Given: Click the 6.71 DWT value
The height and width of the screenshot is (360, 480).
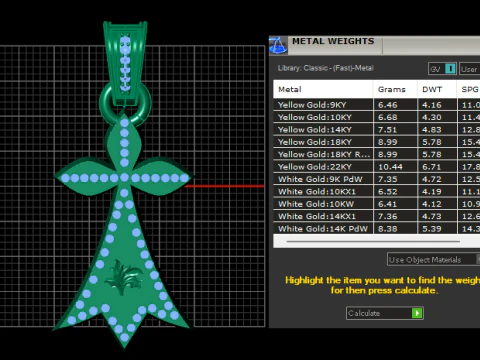Looking at the screenshot, I should (432, 167).
